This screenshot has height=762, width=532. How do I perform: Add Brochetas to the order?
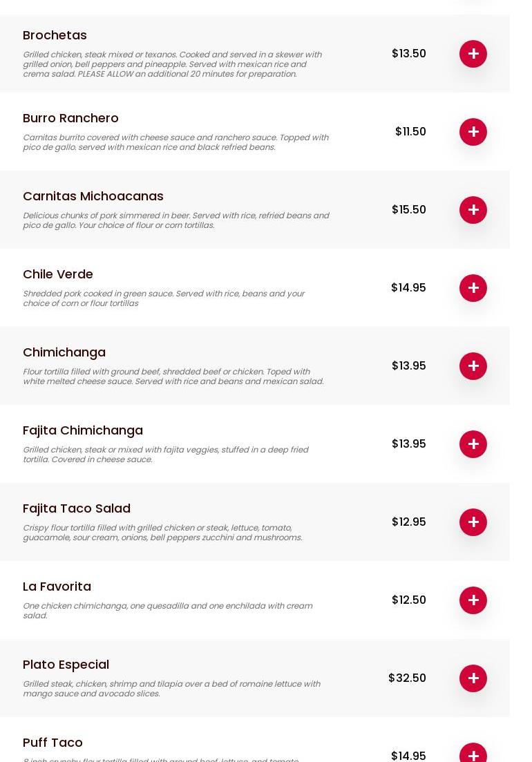click(x=473, y=54)
